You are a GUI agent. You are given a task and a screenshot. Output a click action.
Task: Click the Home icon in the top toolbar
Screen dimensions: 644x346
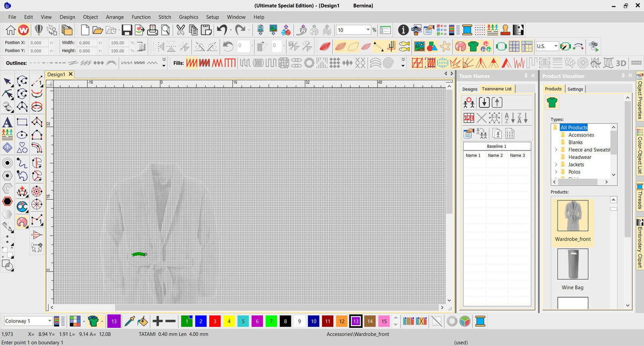point(11,30)
